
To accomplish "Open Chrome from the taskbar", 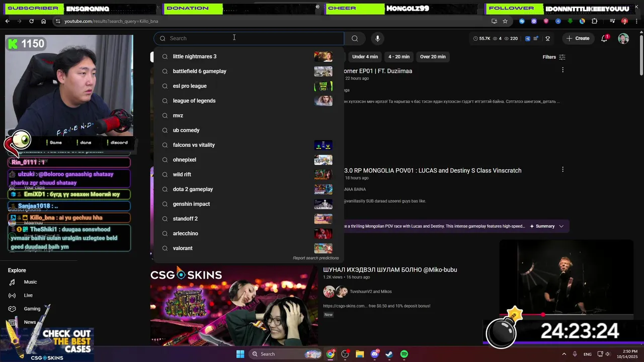I will tap(330, 354).
